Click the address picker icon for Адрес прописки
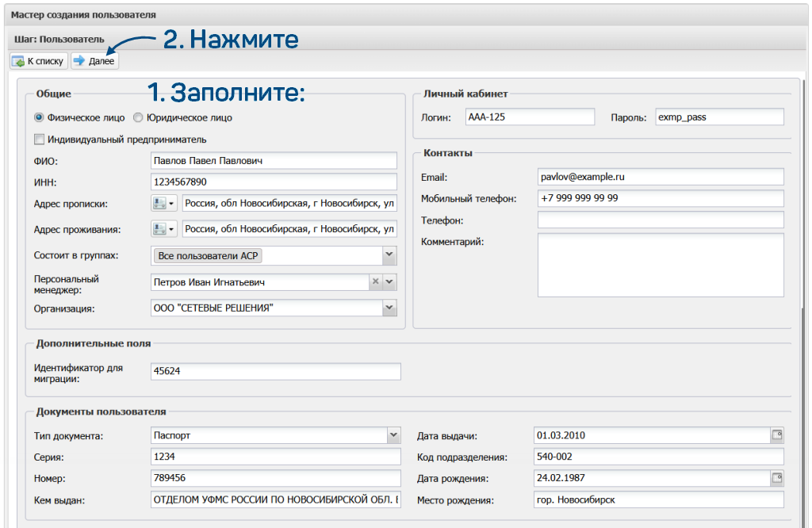Image resolution: width=812 pixels, height=528 pixels. [x=163, y=204]
